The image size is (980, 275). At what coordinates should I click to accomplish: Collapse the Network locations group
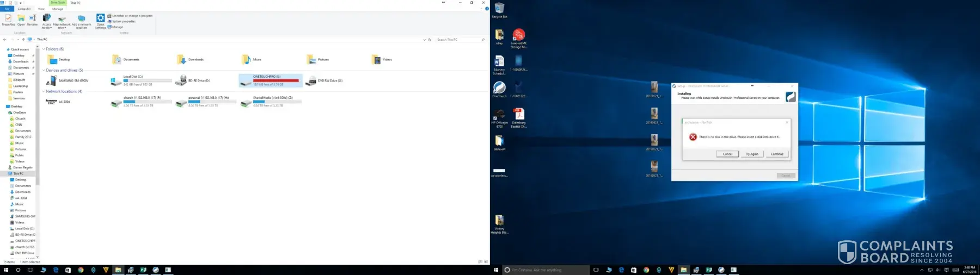coord(44,91)
